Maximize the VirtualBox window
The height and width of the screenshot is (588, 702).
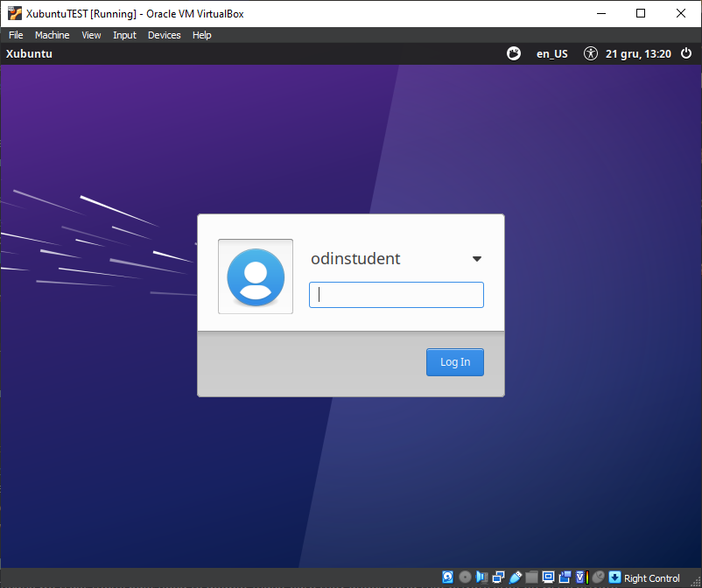(641, 13)
